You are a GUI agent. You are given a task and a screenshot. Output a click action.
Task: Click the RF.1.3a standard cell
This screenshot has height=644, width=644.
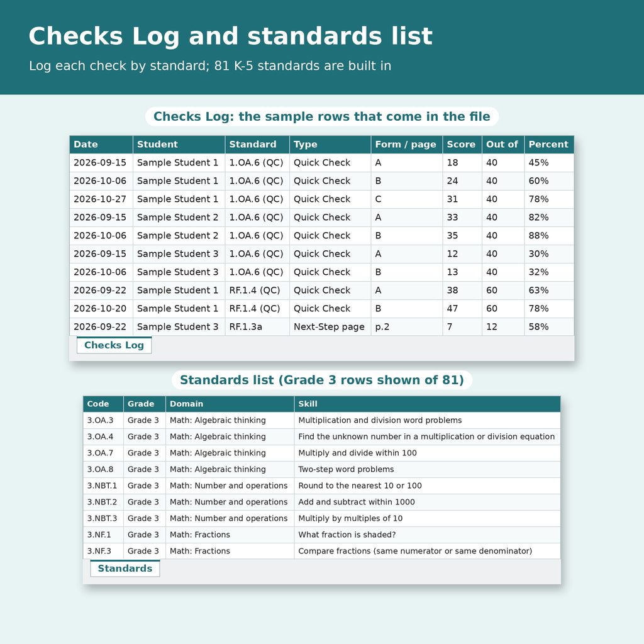pos(257,327)
